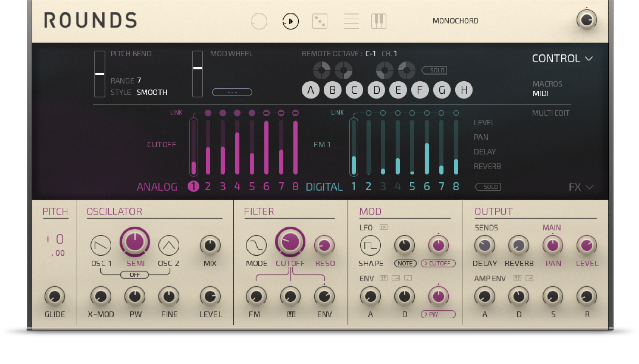Open the MONOCHORD preset name selector
The image size is (639, 364).
(455, 21)
